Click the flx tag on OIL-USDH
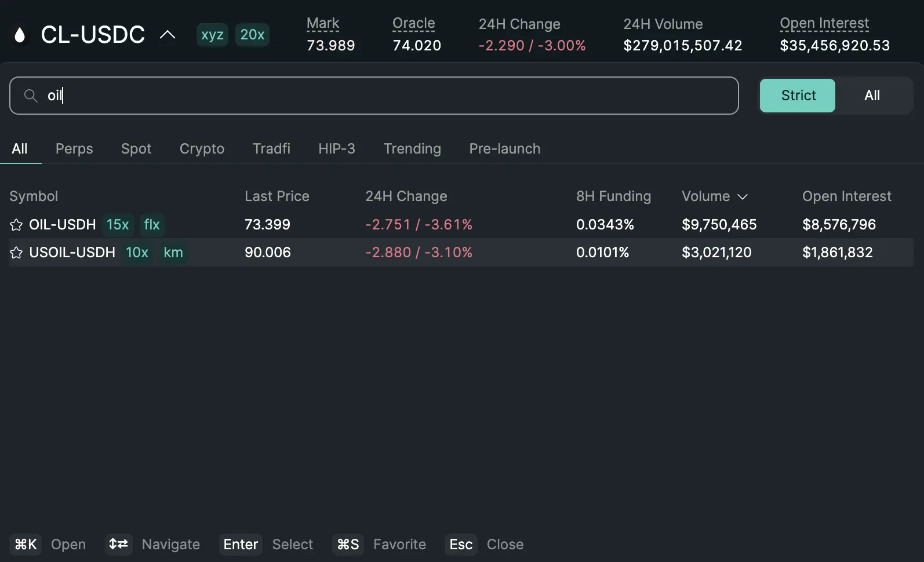The width and height of the screenshot is (924, 562). point(151,225)
